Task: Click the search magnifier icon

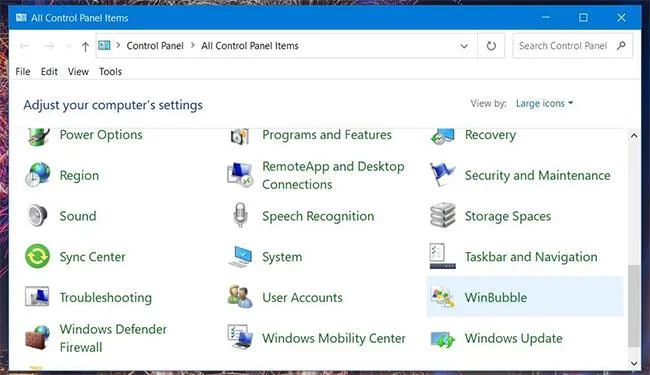Action: 621,45
